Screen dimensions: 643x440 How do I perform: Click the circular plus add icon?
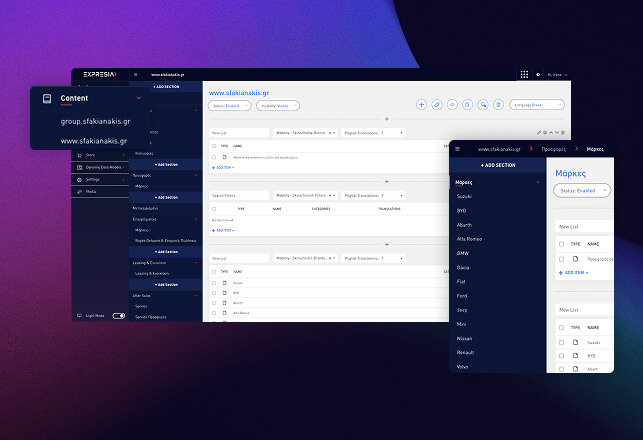(422, 104)
